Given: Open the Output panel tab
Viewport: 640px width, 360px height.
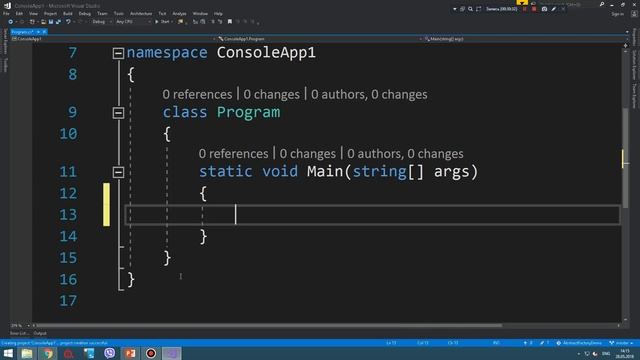Looking at the screenshot, I should click(40, 333).
